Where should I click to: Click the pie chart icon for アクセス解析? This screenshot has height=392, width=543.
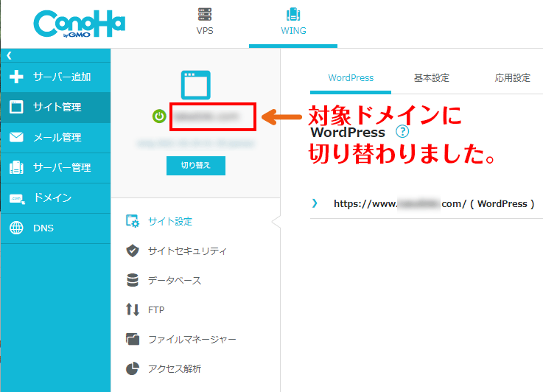click(133, 369)
